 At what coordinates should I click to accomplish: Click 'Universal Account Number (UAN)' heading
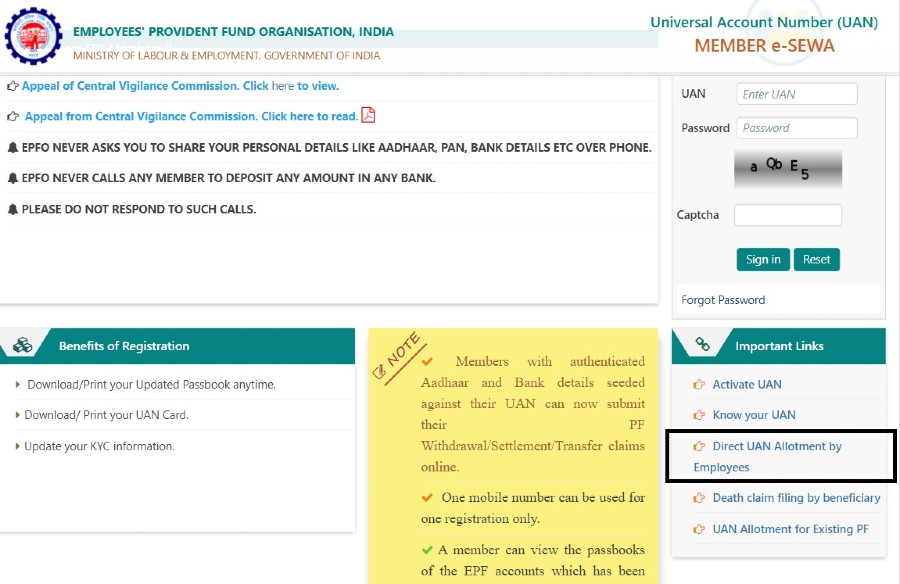tap(764, 22)
